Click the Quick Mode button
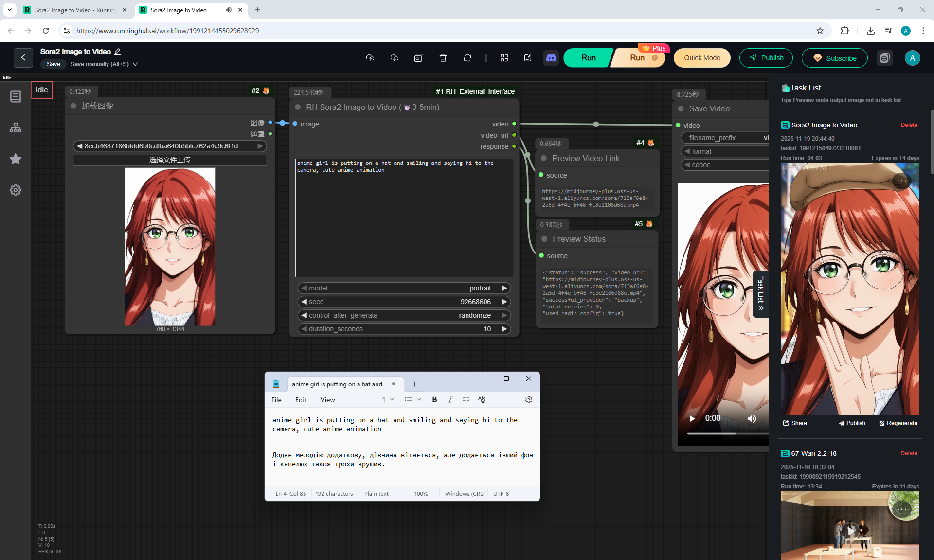This screenshot has width=934, height=560. pyautogui.click(x=702, y=58)
